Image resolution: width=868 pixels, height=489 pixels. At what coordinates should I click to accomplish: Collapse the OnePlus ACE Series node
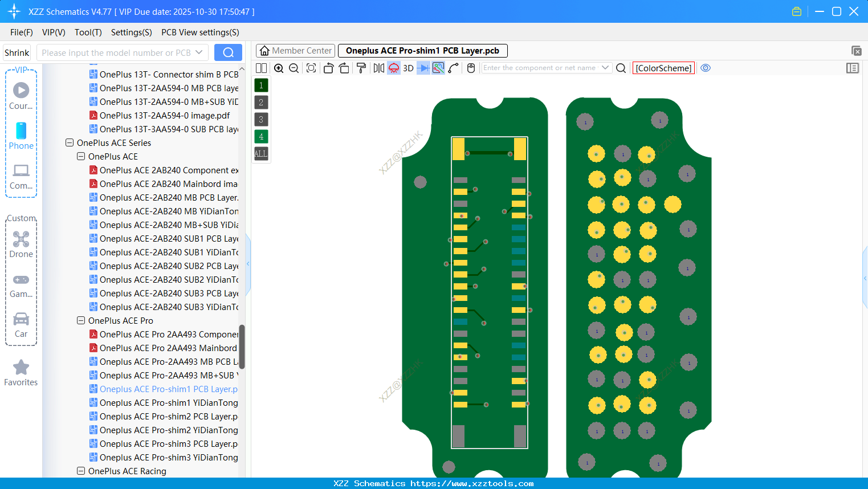(70, 143)
